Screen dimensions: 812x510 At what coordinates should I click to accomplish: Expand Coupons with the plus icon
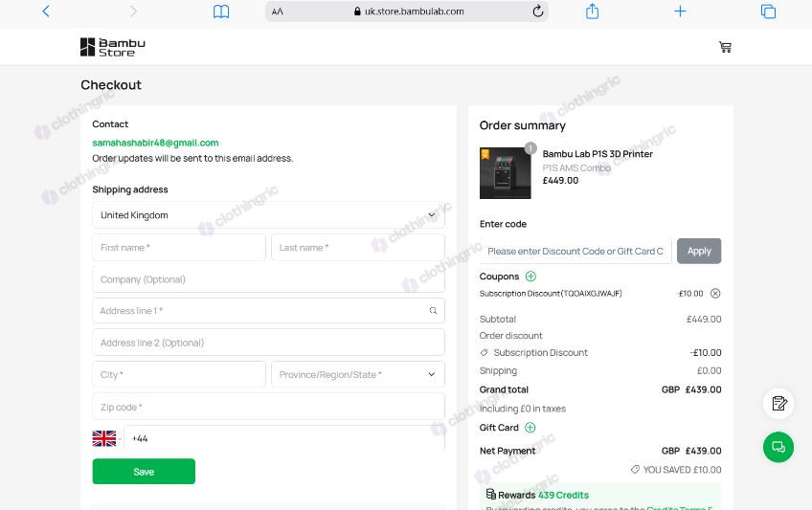click(x=530, y=277)
